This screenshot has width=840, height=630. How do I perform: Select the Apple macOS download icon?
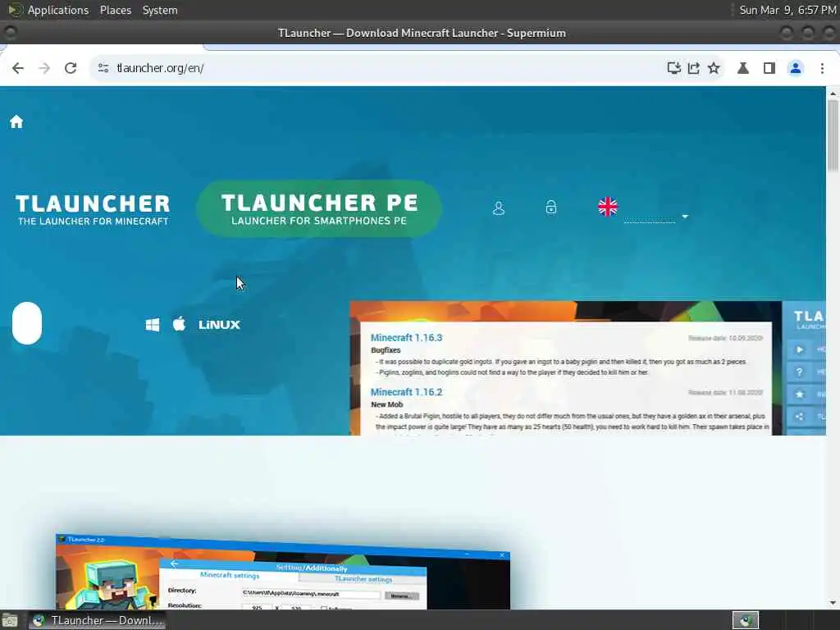point(180,323)
